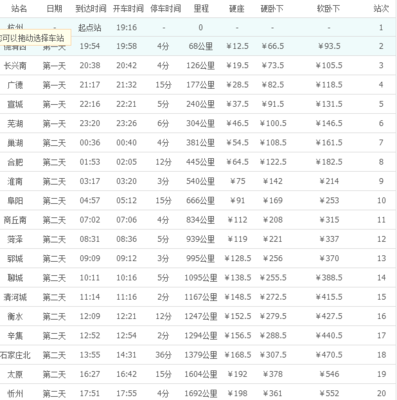The width and height of the screenshot is (397, 400).
Task: Select departure time 12:54
Action: (126, 336)
